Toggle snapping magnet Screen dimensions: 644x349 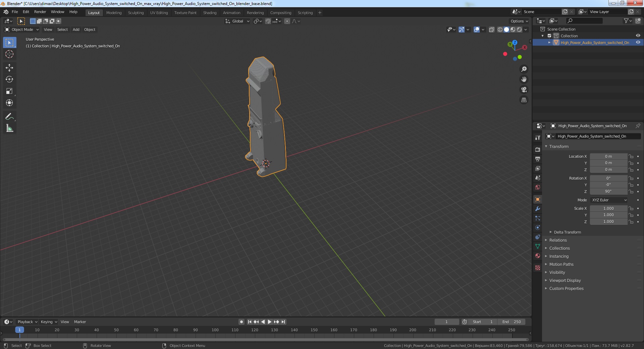[x=268, y=21]
